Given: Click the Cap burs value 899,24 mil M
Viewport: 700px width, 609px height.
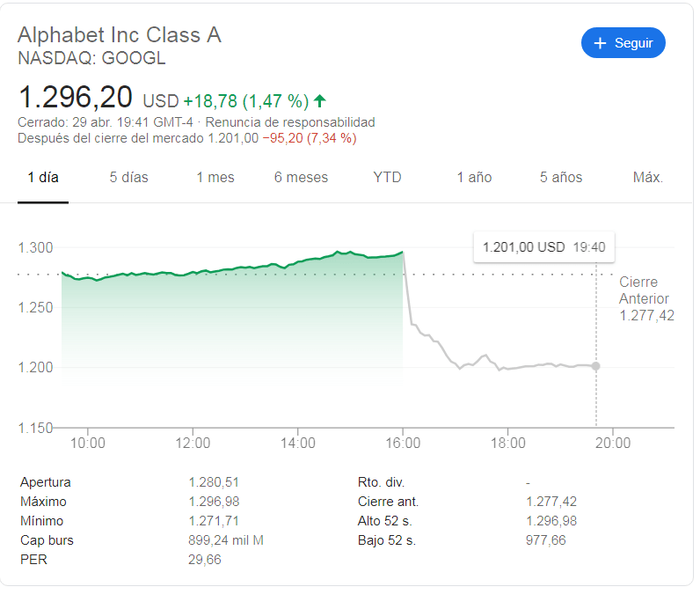Looking at the screenshot, I should coord(226,540).
